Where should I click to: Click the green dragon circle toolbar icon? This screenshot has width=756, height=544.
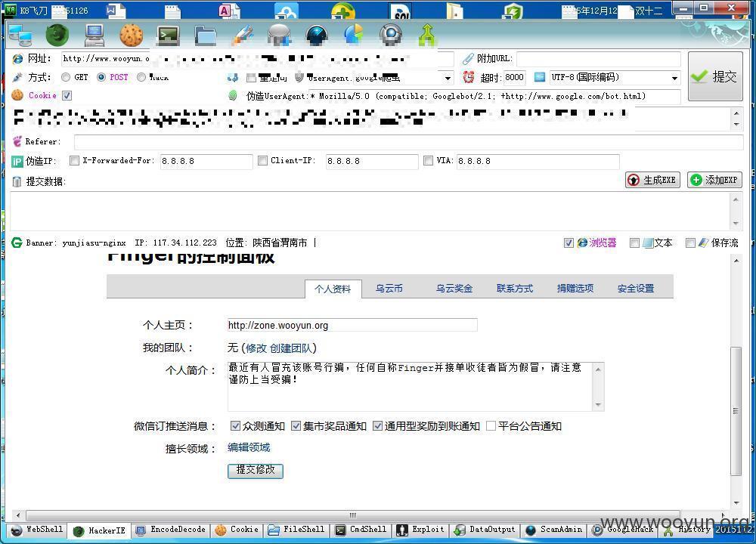pyautogui.click(x=57, y=36)
